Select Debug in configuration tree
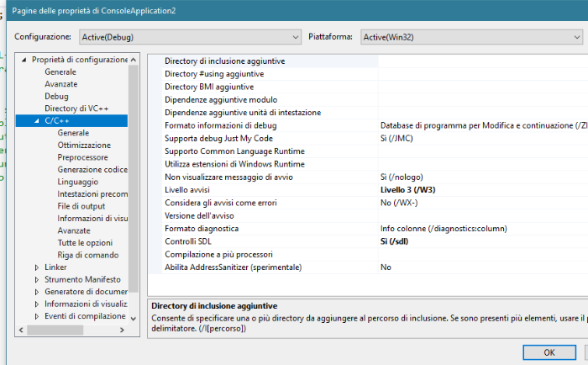This screenshot has height=365, width=588. click(56, 97)
